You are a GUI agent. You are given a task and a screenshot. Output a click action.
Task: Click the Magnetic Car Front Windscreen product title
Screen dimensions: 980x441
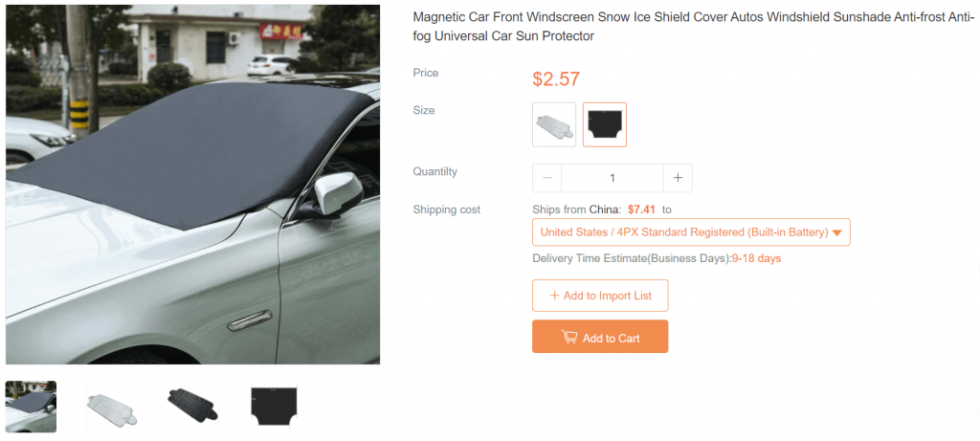(693, 26)
